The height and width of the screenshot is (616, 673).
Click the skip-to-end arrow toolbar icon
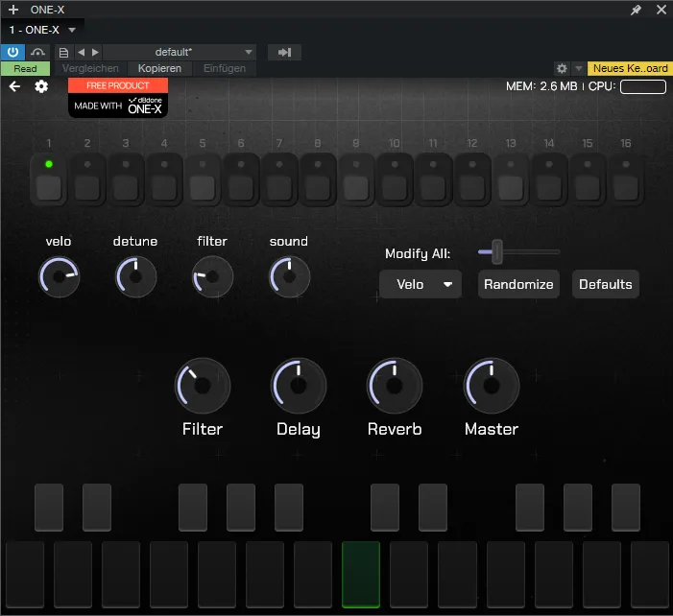coord(284,53)
